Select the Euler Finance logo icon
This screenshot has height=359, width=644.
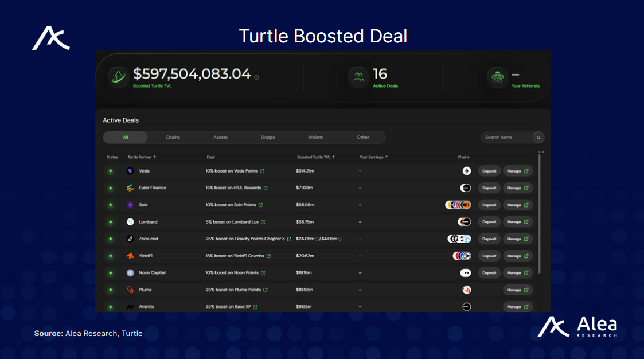(x=130, y=188)
